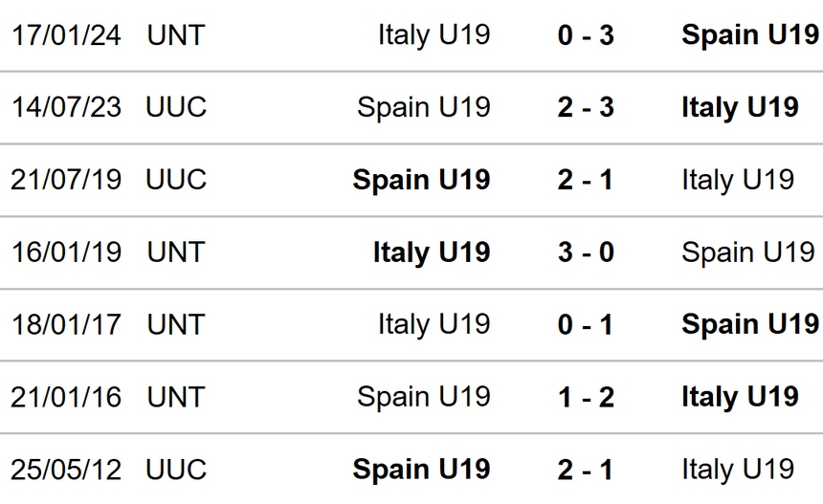Click the 2 - 3 score from 14/07/23
The height and width of the screenshot is (504, 823).
coord(586,107)
